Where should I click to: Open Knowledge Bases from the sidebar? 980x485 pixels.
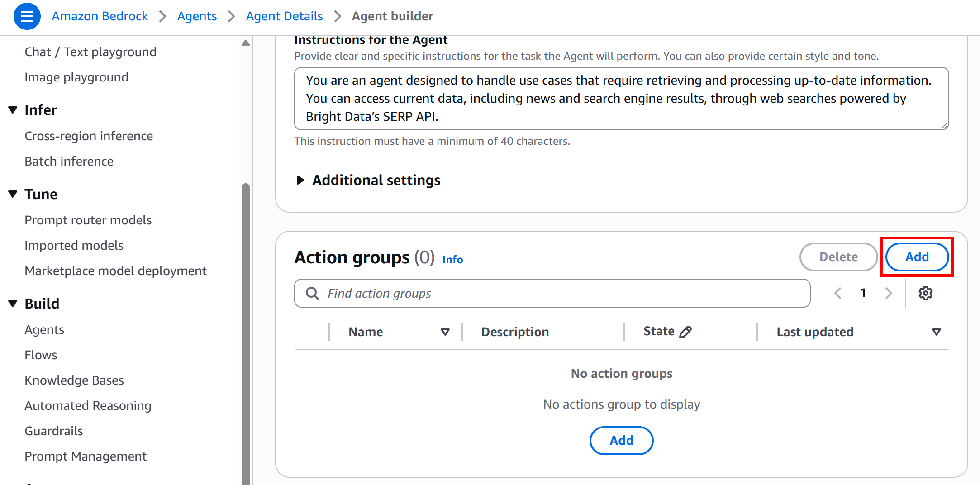click(74, 380)
